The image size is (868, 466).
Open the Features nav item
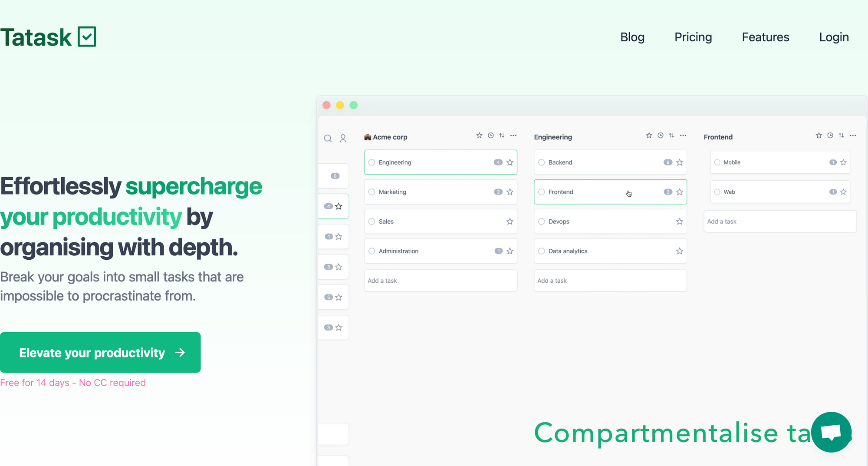coord(765,37)
